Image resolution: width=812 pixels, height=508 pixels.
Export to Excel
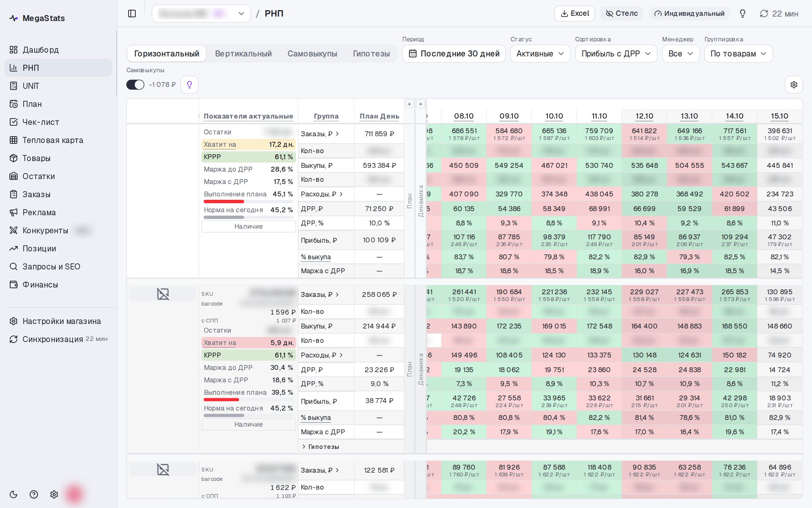574,14
